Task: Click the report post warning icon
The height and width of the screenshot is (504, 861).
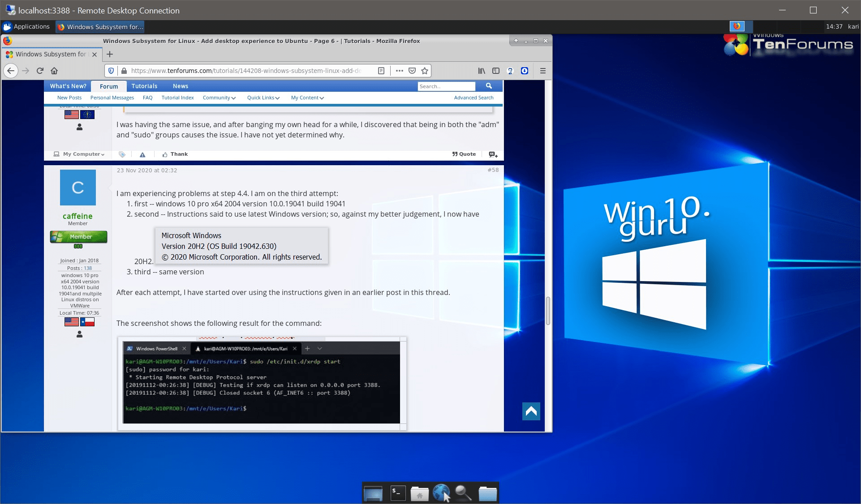Action: (142, 154)
